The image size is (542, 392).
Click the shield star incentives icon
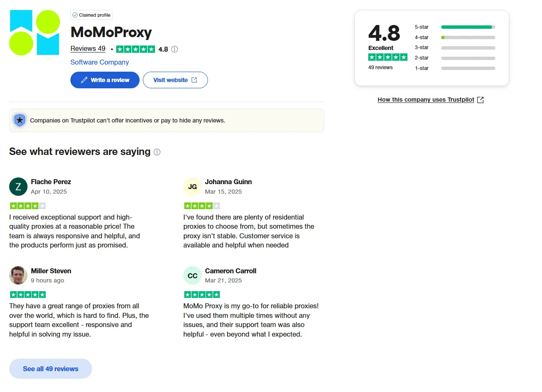coord(20,120)
